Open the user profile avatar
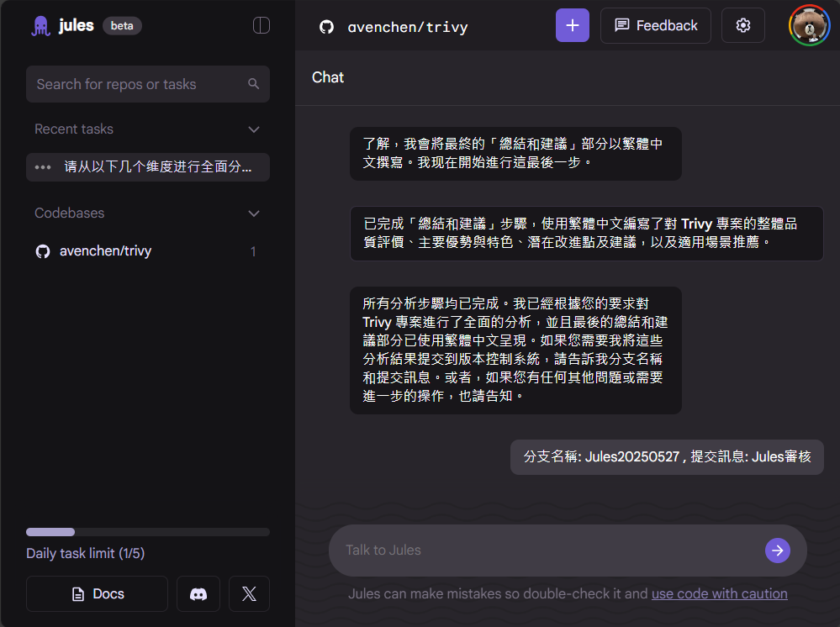This screenshot has width=840, height=627. click(809, 25)
